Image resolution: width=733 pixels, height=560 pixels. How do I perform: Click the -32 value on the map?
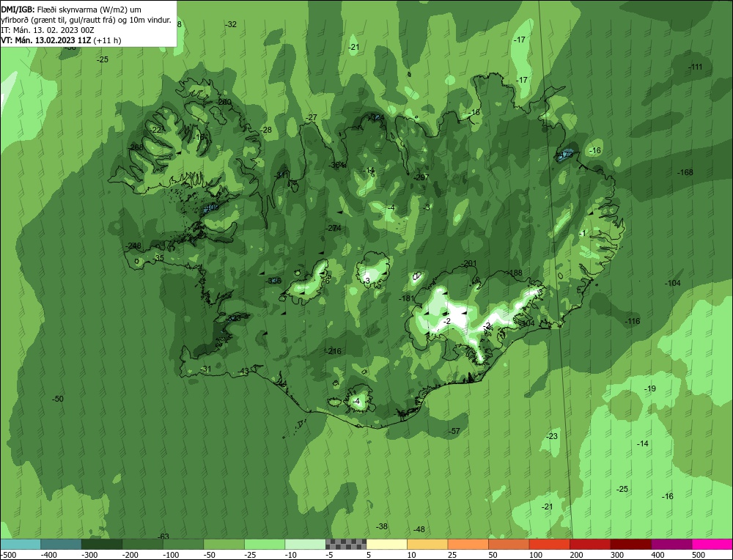click(x=231, y=24)
